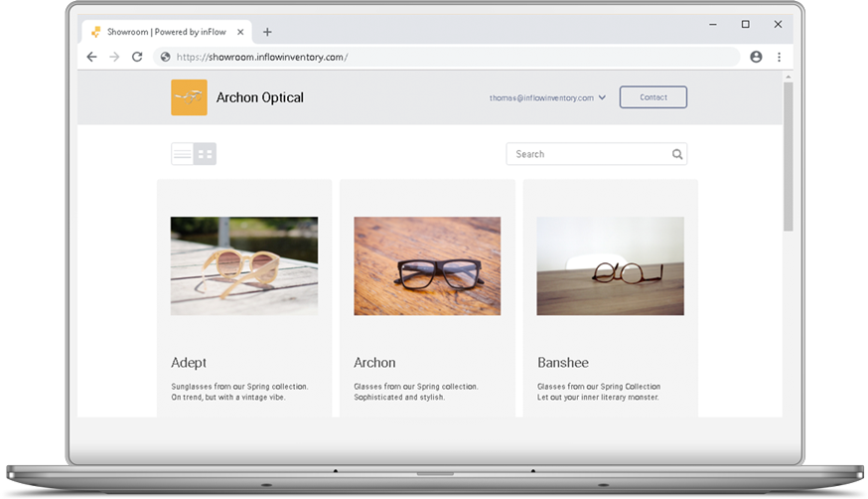Reload the page with refresh icon
The width and height of the screenshot is (868, 499).
[137, 57]
